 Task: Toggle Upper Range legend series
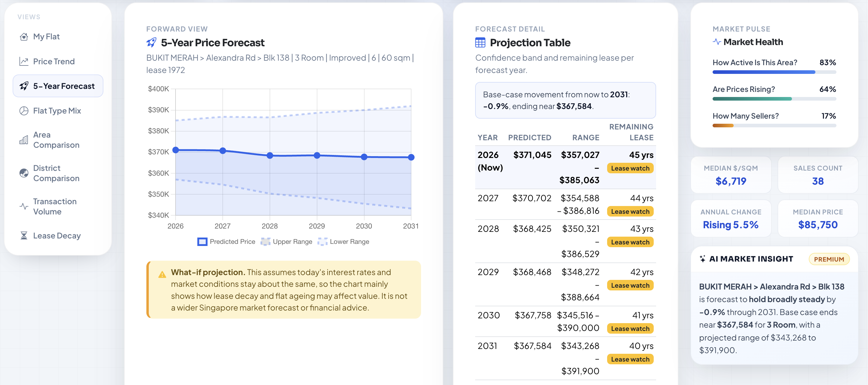click(286, 242)
